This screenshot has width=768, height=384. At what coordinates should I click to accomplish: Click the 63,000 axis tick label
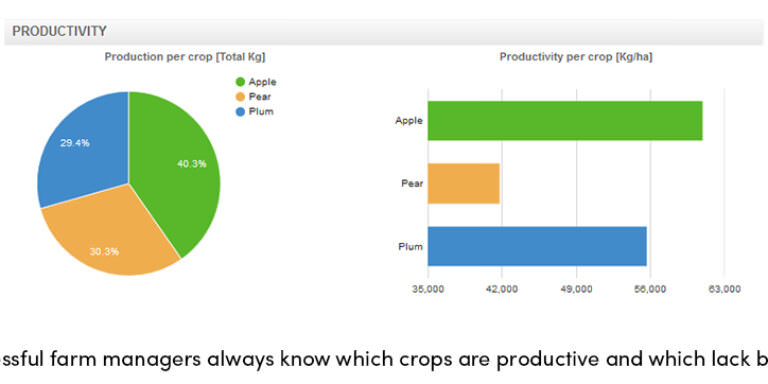(x=724, y=289)
